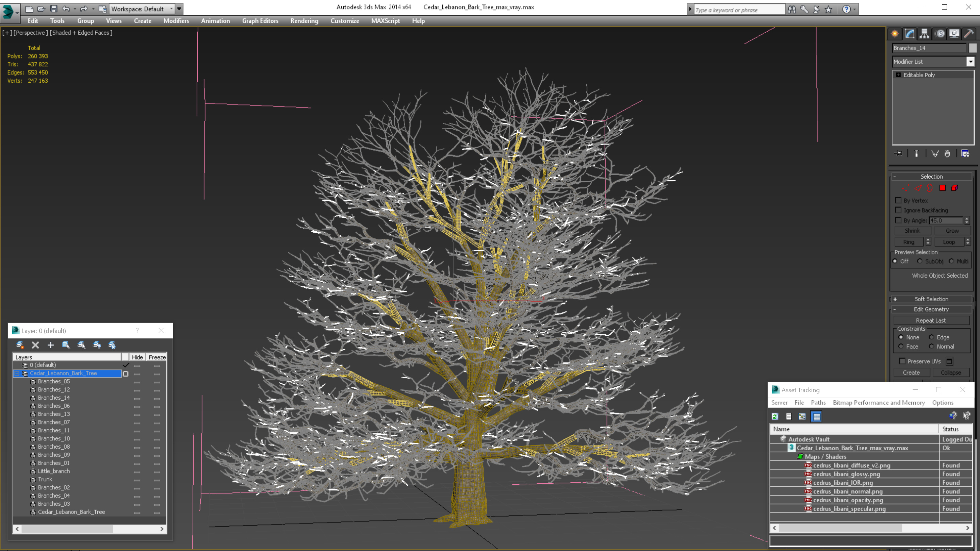Open the Graph Editors menu
This screenshot has width=980, height=551.
click(260, 21)
